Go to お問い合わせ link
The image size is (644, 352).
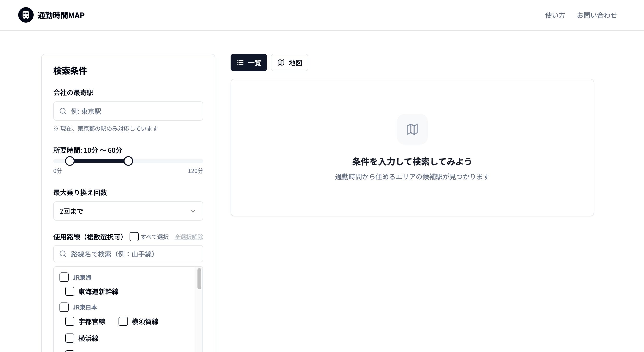(x=596, y=15)
